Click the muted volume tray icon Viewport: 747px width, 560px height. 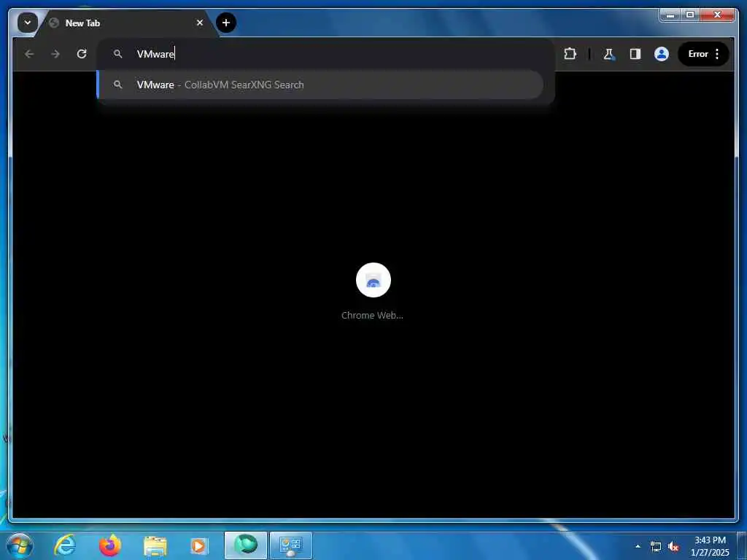click(x=673, y=547)
